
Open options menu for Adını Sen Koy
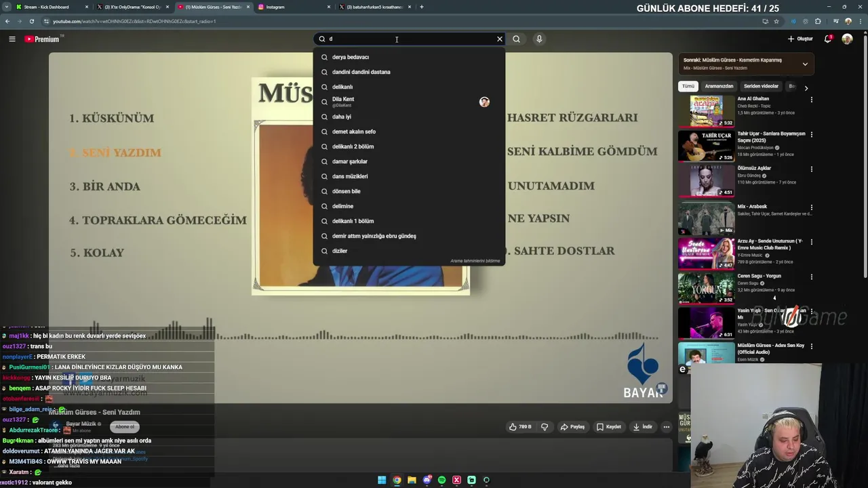811,346
